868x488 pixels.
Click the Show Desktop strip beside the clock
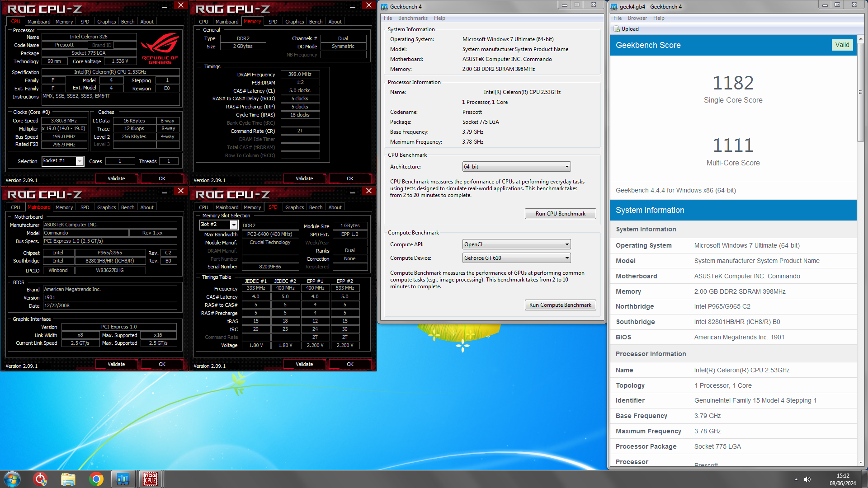(x=864, y=479)
